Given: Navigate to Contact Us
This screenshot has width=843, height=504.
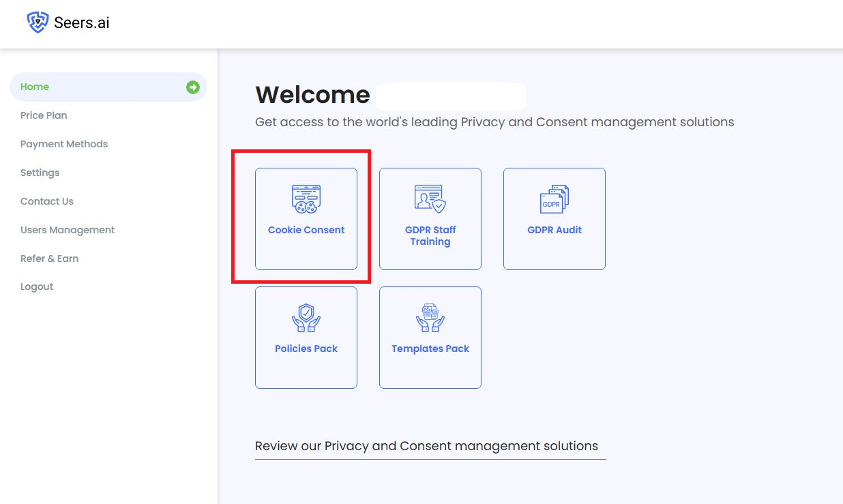Looking at the screenshot, I should pyautogui.click(x=46, y=201).
